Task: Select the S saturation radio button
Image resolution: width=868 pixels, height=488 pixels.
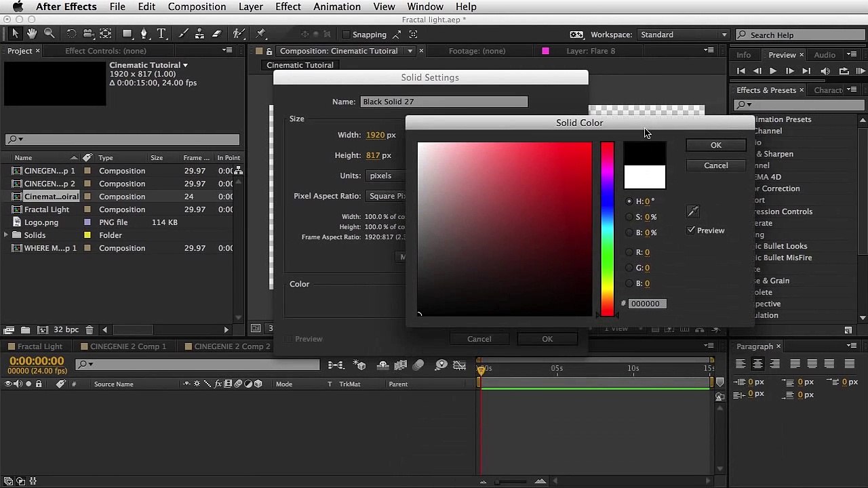Action: [x=629, y=217]
